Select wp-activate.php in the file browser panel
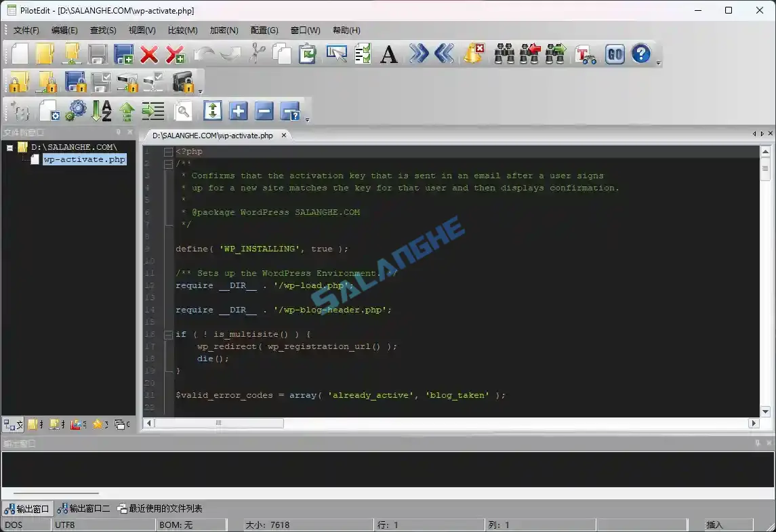 point(84,159)
